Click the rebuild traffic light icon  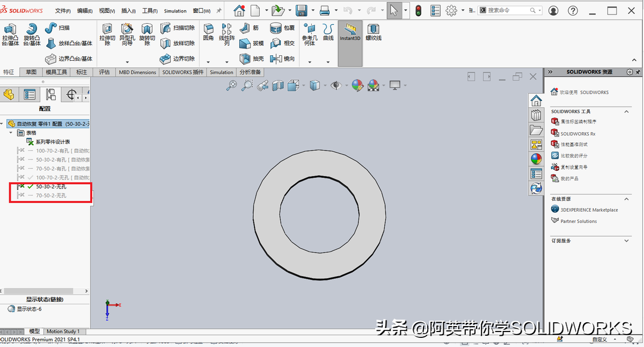419,10
